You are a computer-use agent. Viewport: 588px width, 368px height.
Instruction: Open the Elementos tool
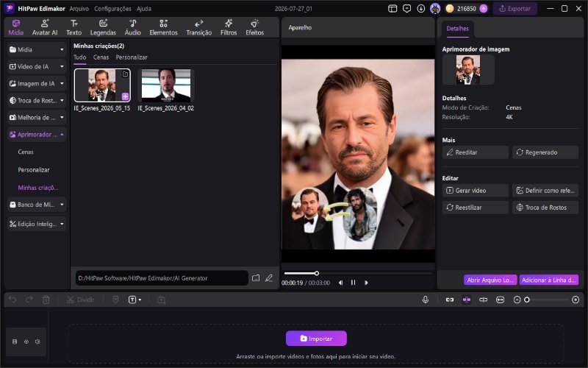(x=163, y=27)
